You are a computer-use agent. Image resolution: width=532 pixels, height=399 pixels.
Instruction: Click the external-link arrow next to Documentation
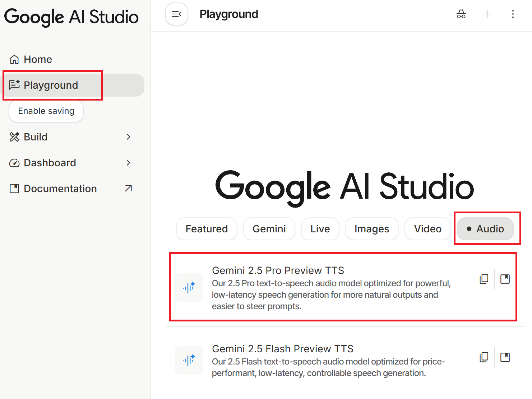tap(128, 188)
